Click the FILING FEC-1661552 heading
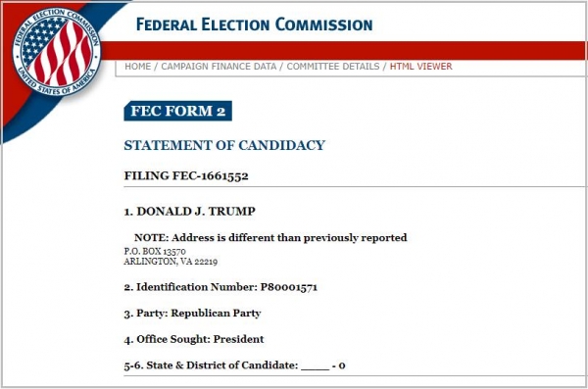 (x=186, y=175)
